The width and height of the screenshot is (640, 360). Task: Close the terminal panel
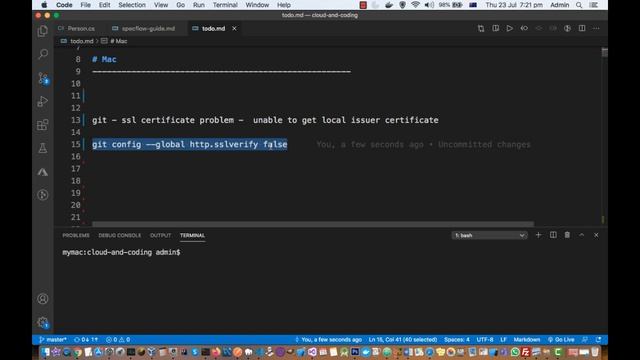click(596, 235)
